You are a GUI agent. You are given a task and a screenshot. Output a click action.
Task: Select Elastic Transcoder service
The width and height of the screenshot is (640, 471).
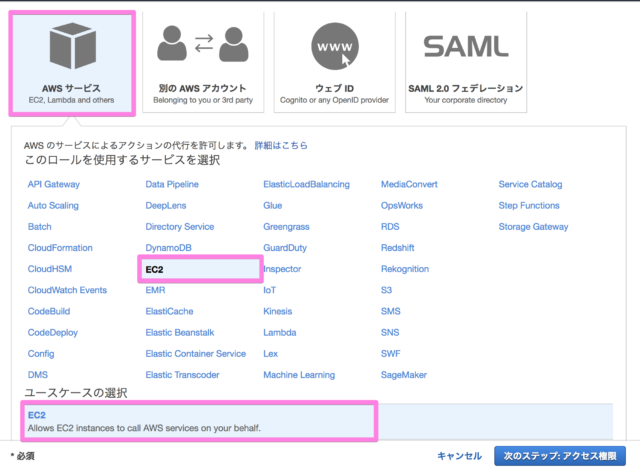[182, 375]
